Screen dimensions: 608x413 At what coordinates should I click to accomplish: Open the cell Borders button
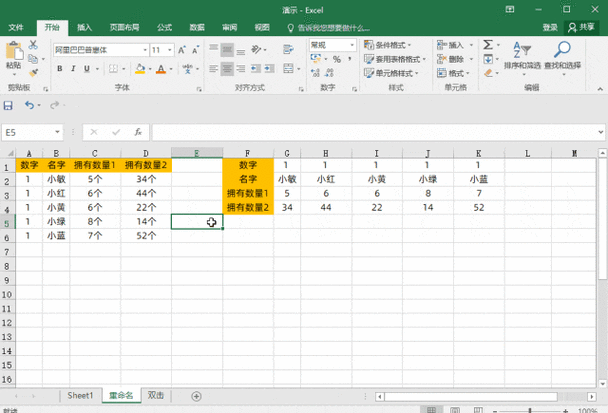pos(113,69)
